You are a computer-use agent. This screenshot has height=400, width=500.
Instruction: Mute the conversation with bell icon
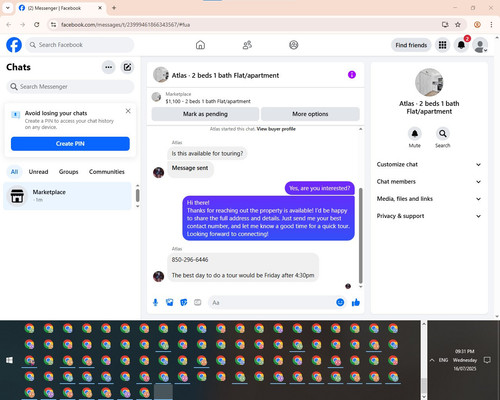[415, 134]
